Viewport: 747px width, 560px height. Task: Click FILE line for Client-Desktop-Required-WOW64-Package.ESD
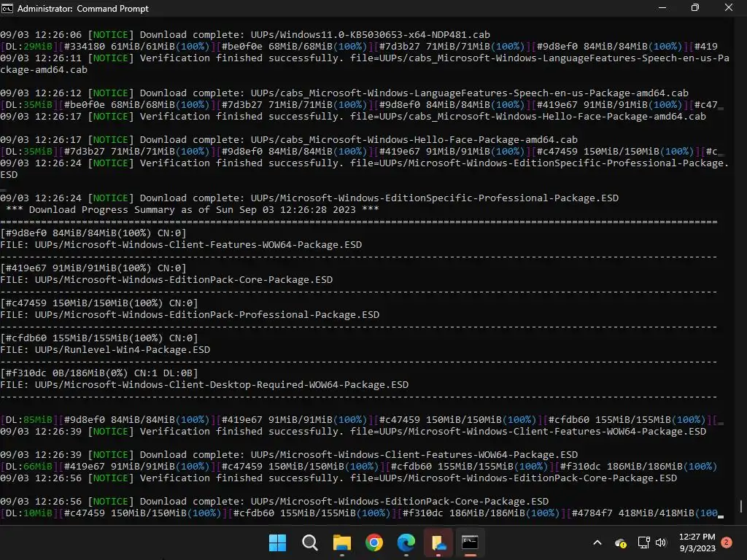click(x=204, y=385)
